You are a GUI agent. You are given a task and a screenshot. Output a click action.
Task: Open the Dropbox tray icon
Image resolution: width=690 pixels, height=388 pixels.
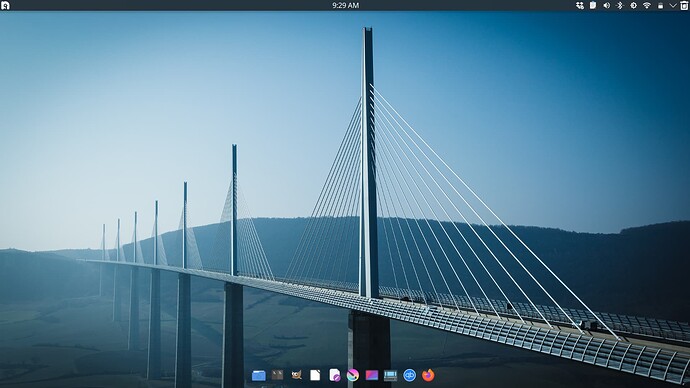pyautogui.click(x=580, y=5)
